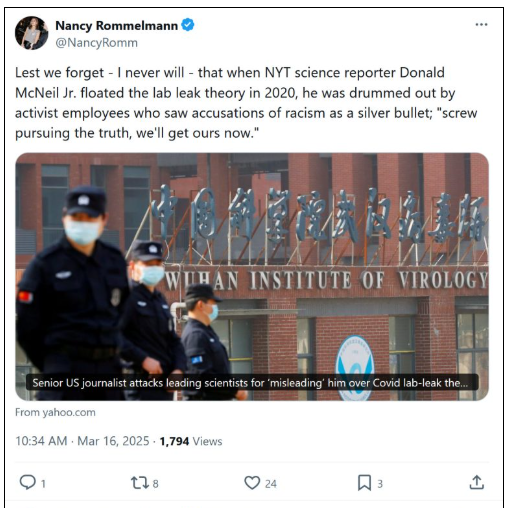Click the tweet body text
Image resolution: width=512 pixels, height=508 pixels.
pyautogui.click(x=246, y=103)
